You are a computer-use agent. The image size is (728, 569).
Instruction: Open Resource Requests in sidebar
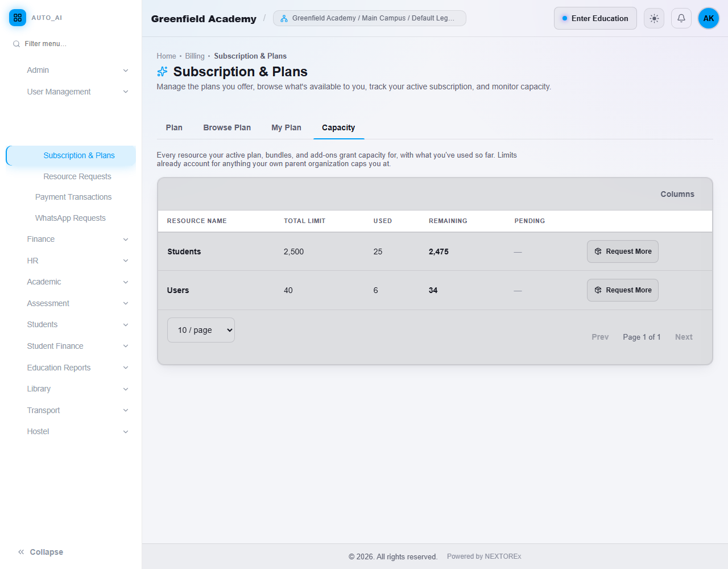77,176
